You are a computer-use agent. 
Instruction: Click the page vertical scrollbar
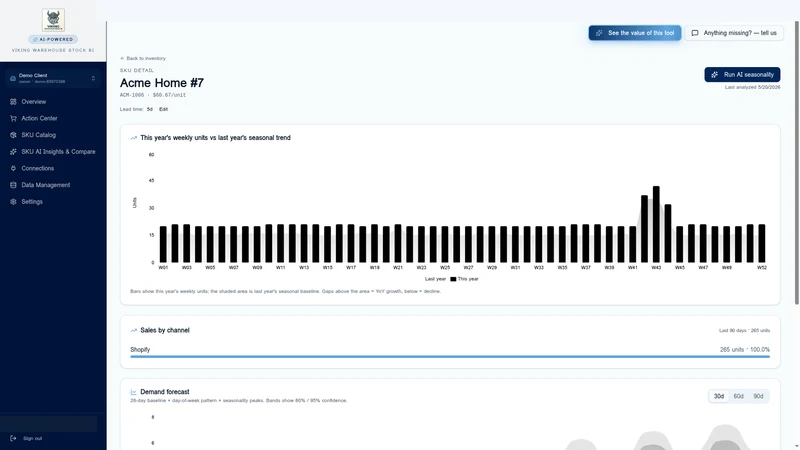point(796,163)
